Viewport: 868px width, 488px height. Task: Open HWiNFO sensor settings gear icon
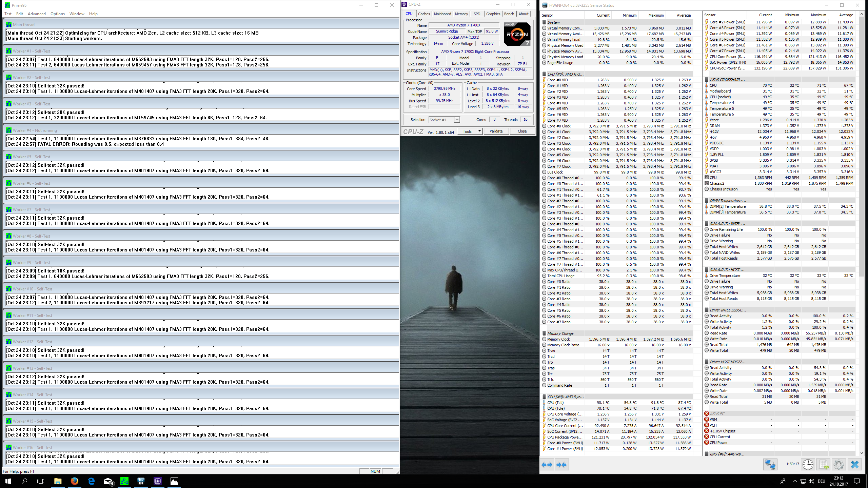(x=839, y=464)
